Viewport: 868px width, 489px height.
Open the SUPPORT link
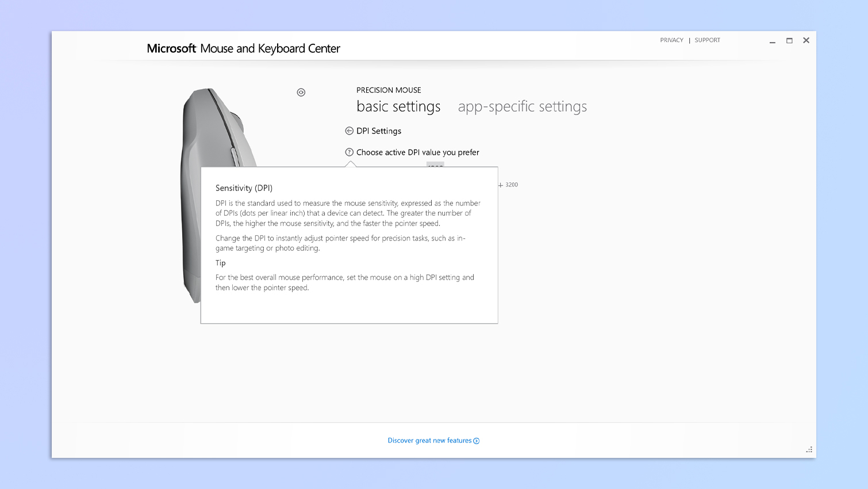tap(706, 40)
